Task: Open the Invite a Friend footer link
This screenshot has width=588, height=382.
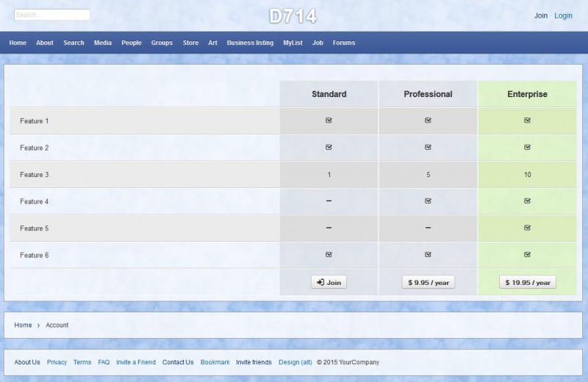Action: click(136, 362)
